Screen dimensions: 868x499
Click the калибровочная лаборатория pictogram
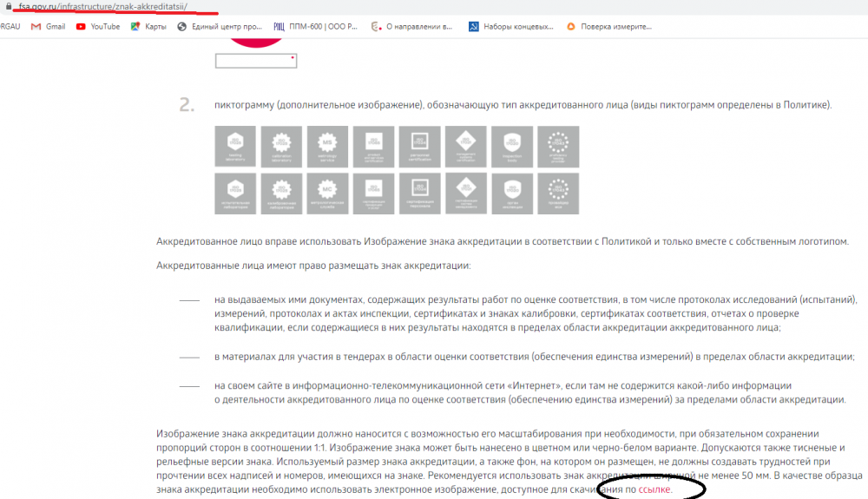click(281, 194)
